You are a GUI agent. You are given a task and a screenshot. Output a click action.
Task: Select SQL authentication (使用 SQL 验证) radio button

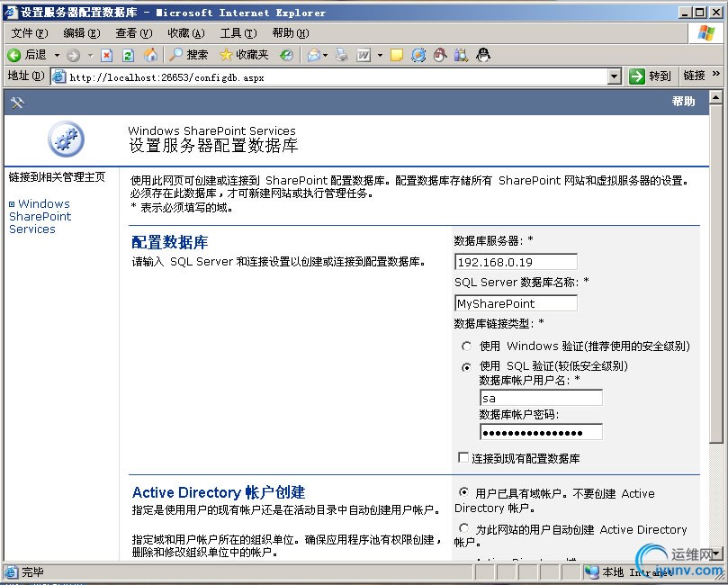466,367
